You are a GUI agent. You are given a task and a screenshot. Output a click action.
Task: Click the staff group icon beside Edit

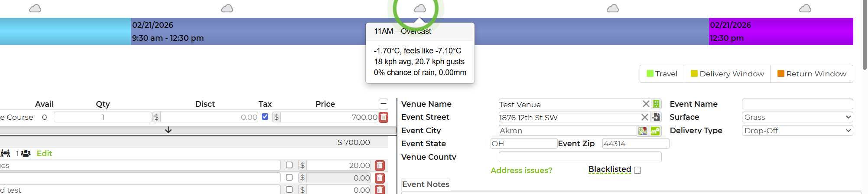pyautogui.click(x=26, y=154)
